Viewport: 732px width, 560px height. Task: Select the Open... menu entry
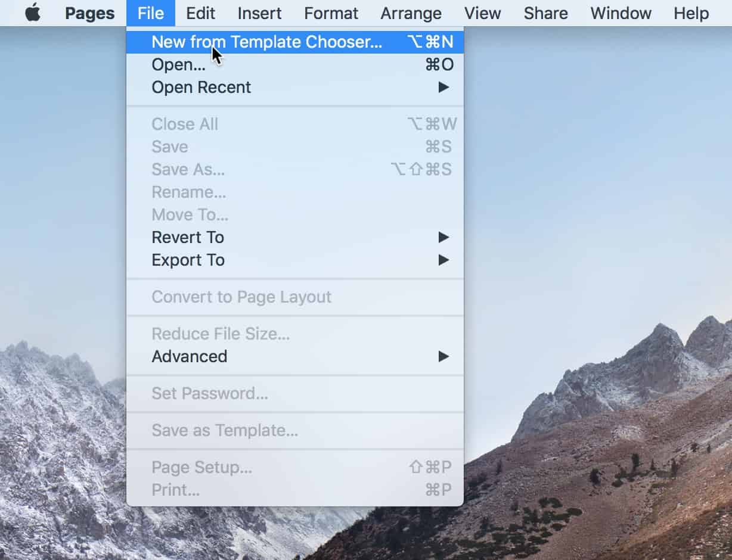pyautogui.click(x=295, y=64)
